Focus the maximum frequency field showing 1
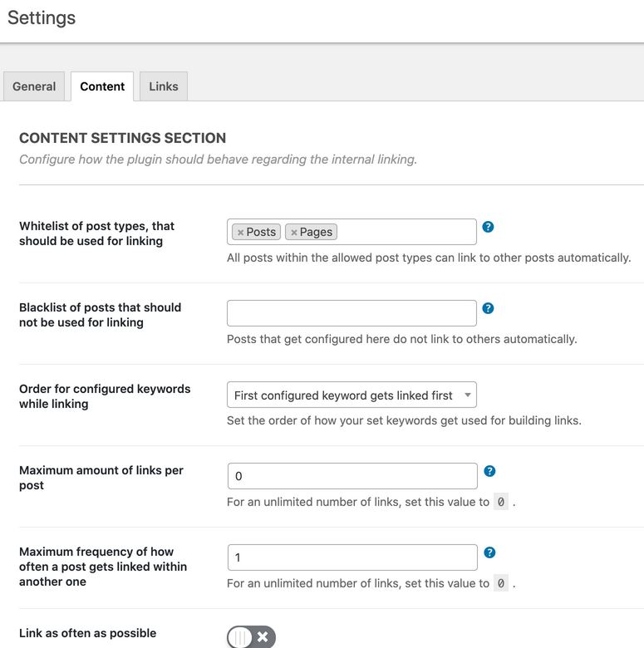Screen dimensions: 644x648 pos(352,557)
